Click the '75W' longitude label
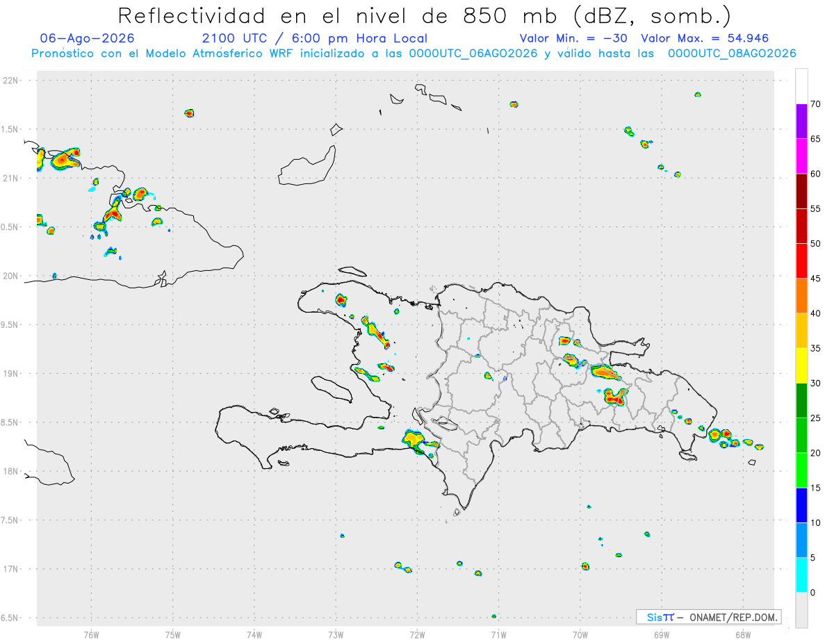The image size is (834, 644). [173, 634]
